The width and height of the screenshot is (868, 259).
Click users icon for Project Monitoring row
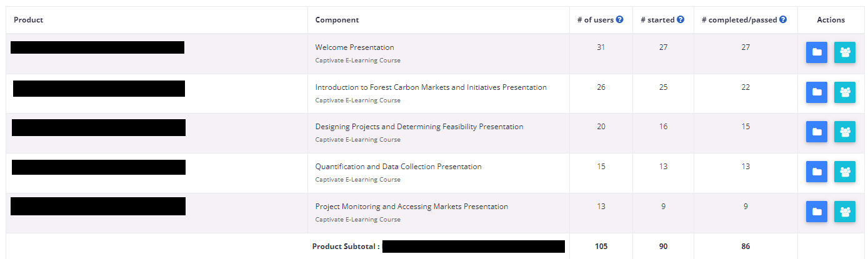[x=845, y=212]
